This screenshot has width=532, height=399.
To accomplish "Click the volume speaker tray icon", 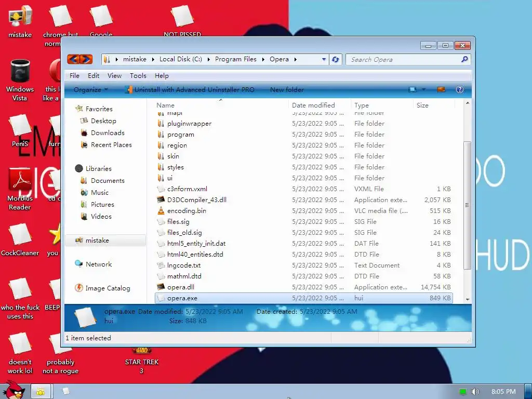I will pyautogui.click(x=475, y=392).
